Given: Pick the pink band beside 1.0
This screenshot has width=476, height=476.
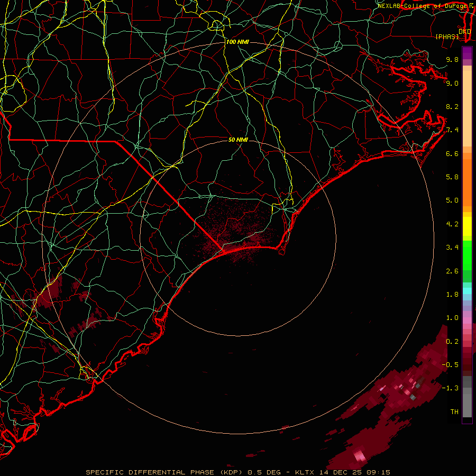Looking at the screenshot, I should tap(467, 321).
